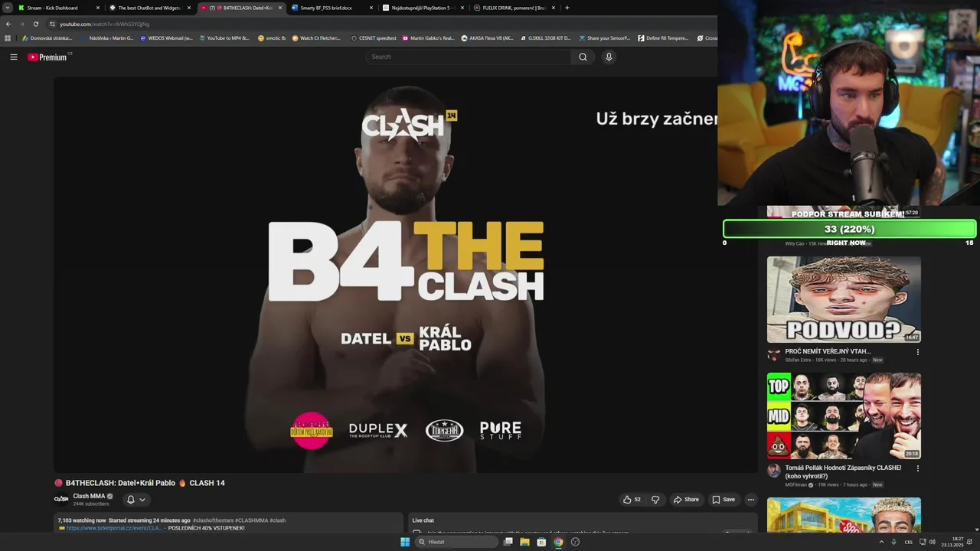Open the Clash MMA channel avatar
Screen dimensions: 980x551
tap(61, 499)
